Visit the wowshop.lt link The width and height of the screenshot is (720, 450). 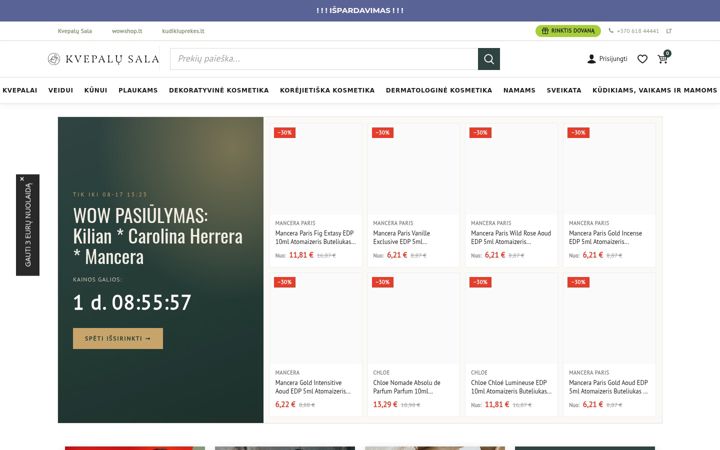[127, 31]
